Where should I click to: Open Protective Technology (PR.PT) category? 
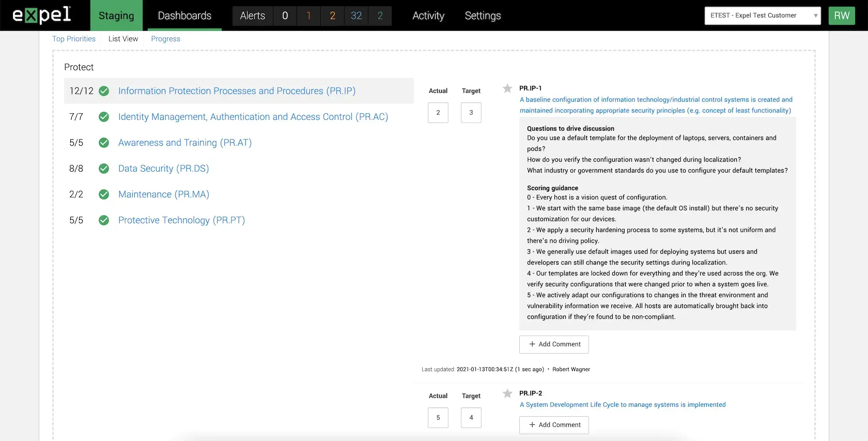[181, 220]
